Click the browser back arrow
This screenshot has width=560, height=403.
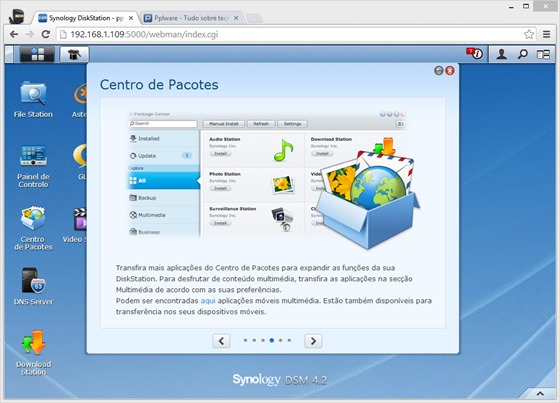[14, 34]
